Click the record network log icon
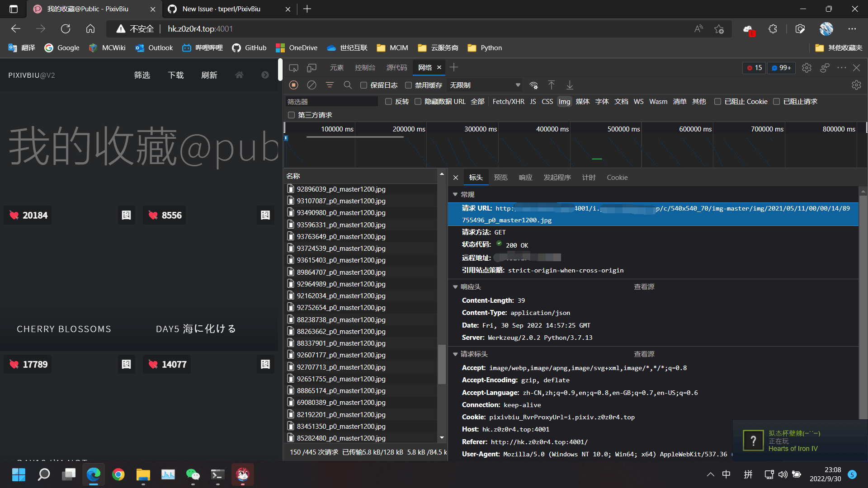 [x=293, y=85]
